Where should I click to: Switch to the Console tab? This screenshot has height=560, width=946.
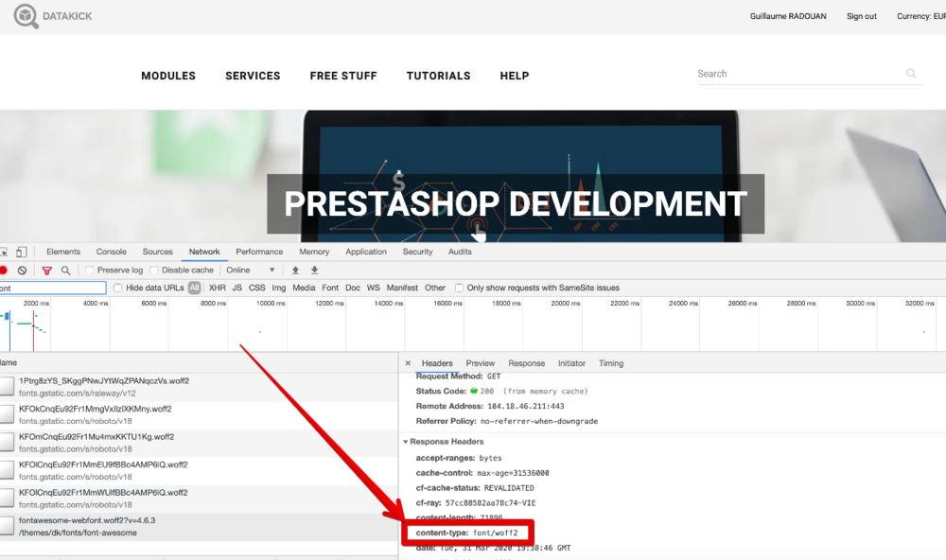(111, 252)
